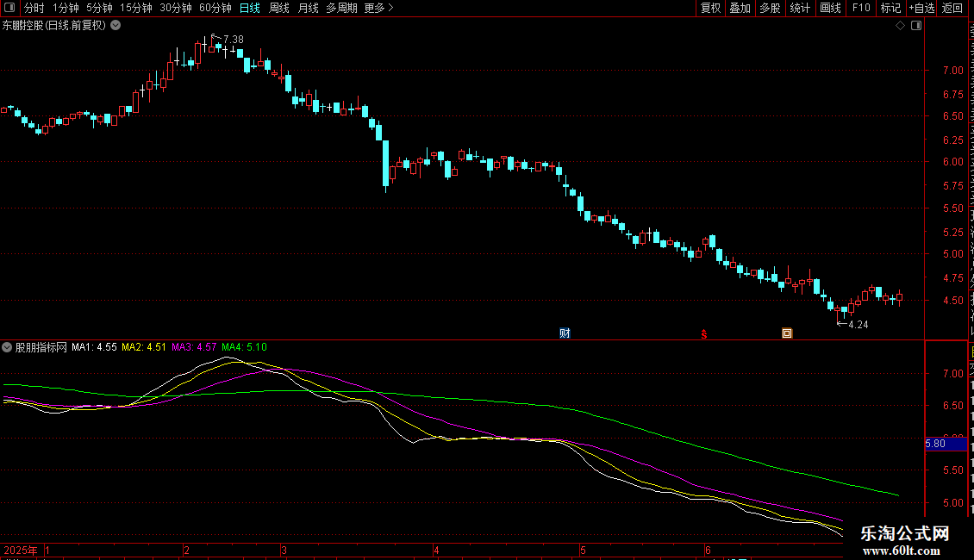Viewport: 974px width, 560px height.
Task: Click the yellow MA2: 4.51 label
Action: (x=143, y=347)
